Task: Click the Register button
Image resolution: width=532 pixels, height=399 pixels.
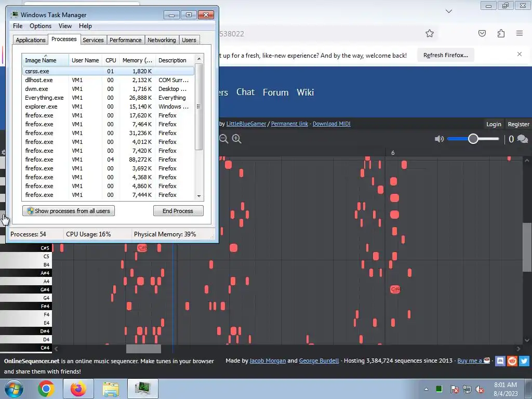Action: 518,124
